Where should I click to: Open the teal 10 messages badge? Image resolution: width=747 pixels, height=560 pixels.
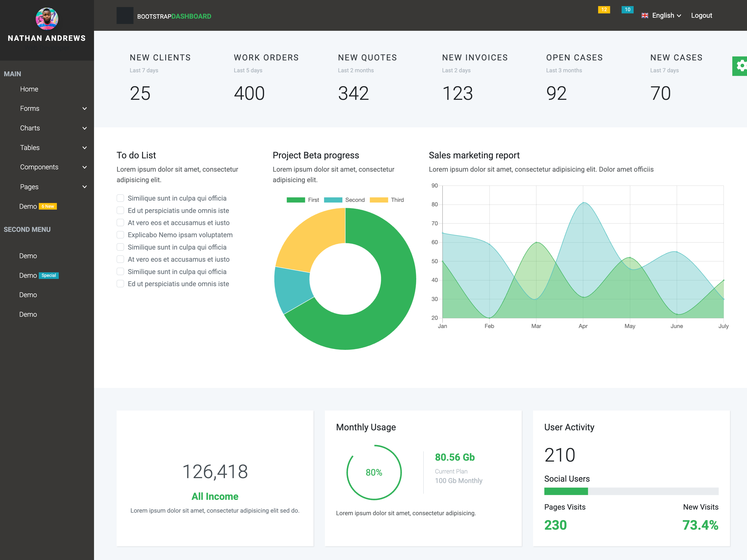pyautogui.click(x=627, y=10)
